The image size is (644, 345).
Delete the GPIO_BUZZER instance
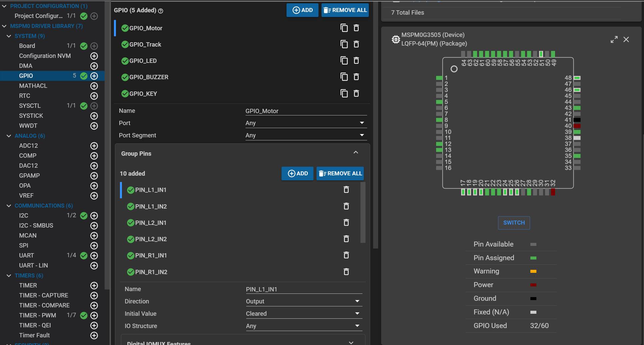tap(356, 77)
